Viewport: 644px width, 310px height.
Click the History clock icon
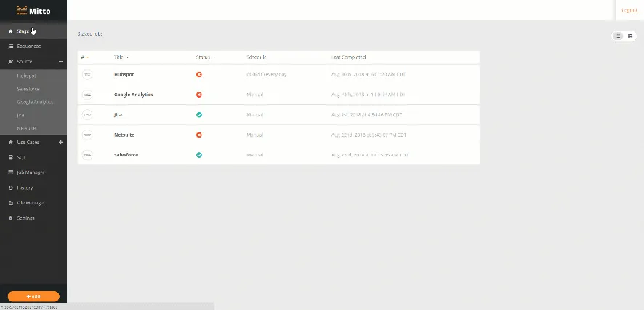(11, 188)
